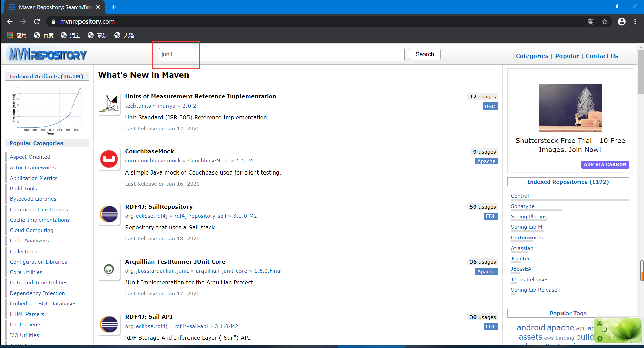Open Arquillian TestRunner JUnit Core title
Viewport: 644px width, 348px height.
tap(175, 262)
